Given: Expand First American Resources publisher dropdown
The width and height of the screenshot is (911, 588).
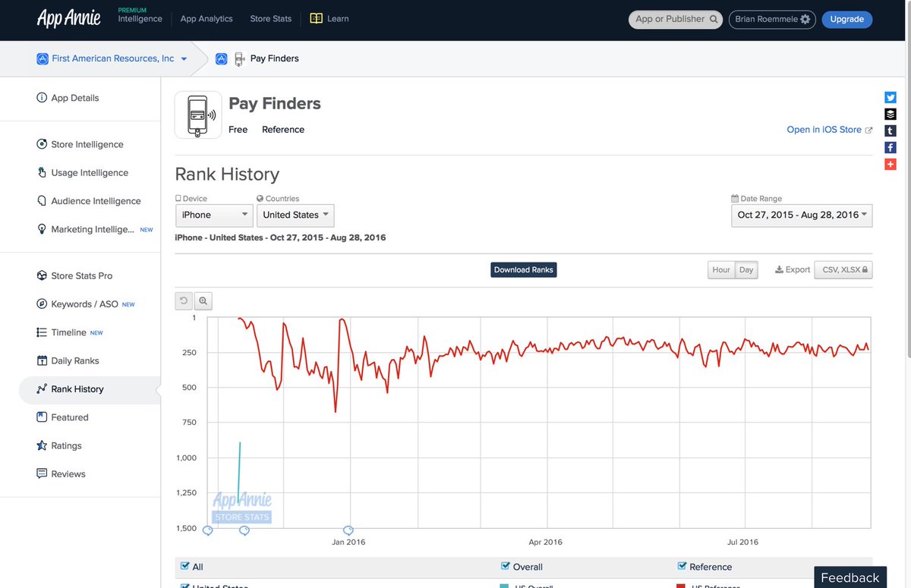Looking at the screenshot, I should tap(184, 59).
